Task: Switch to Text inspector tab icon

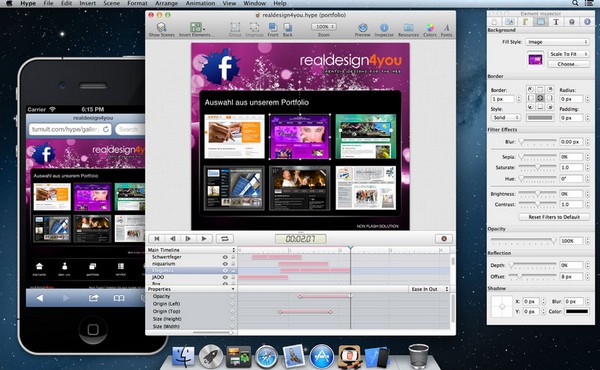Action: (x=556, y=22)
